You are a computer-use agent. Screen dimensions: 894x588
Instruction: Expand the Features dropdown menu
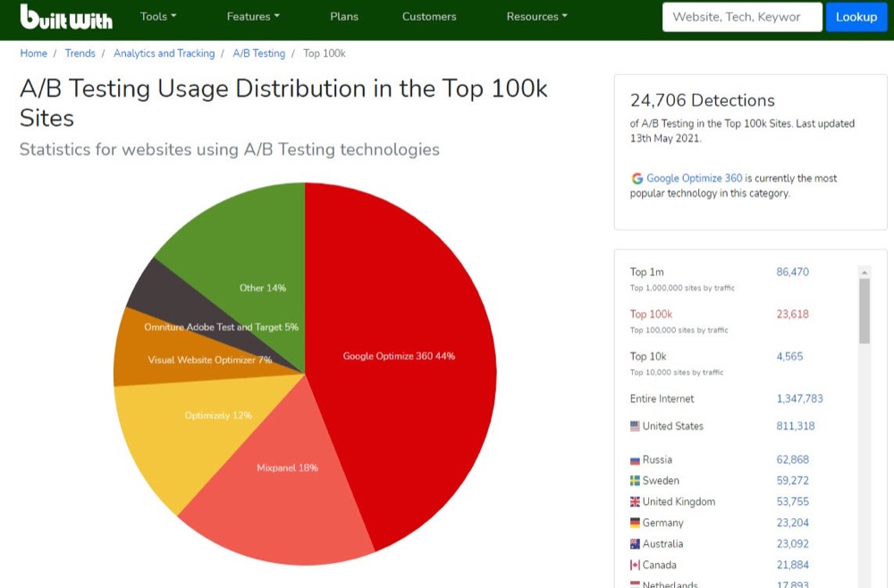point(253,17)
